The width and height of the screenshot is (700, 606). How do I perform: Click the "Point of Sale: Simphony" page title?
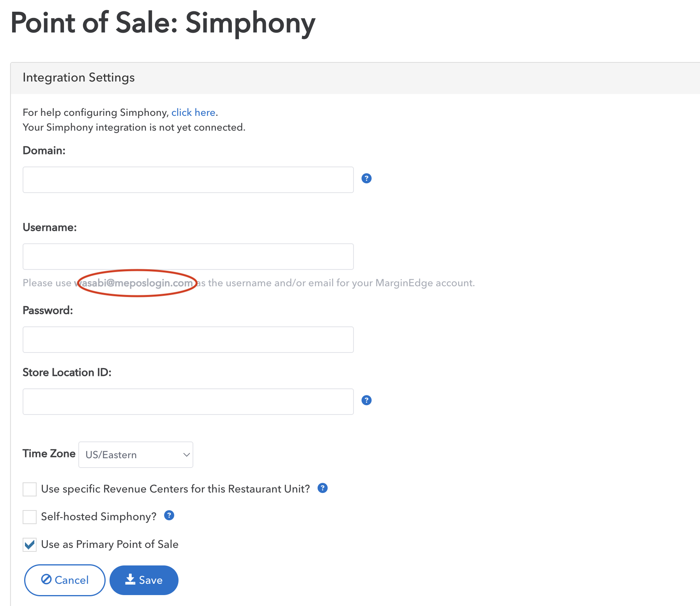163,23
